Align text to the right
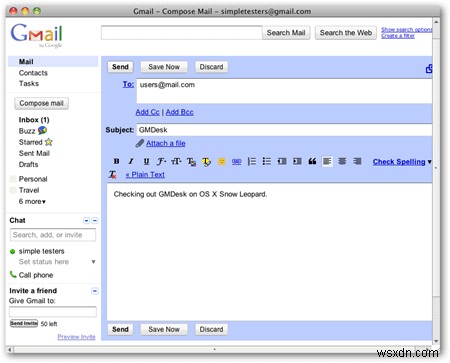This screenshot has height=363, width=450. (x=357, y=162)
